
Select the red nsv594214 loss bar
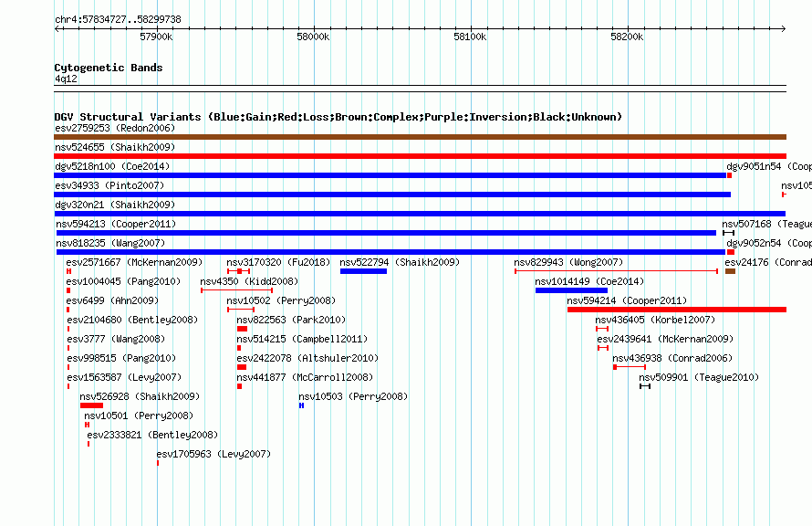click(x=677, y=310)
